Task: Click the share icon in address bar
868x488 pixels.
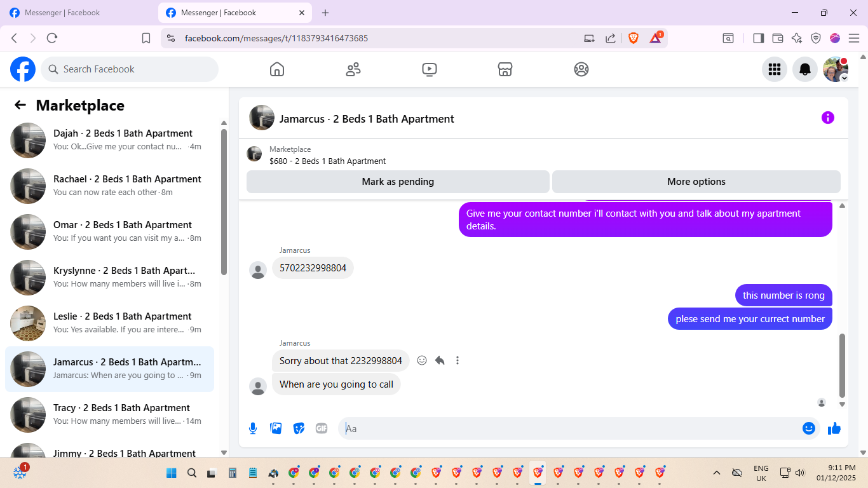Action: [x=610, y=38]
